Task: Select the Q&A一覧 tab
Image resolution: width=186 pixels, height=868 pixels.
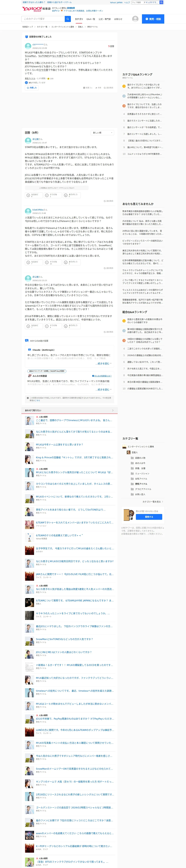Action: [91, 19]
